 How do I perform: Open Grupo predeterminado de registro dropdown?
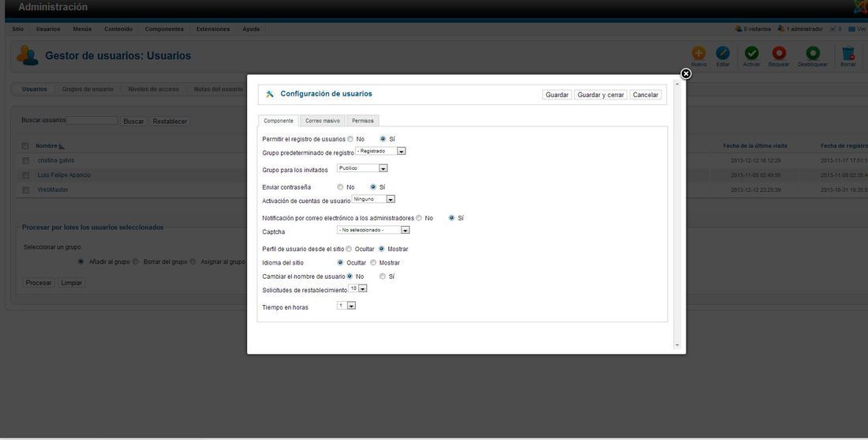[380, 151]
